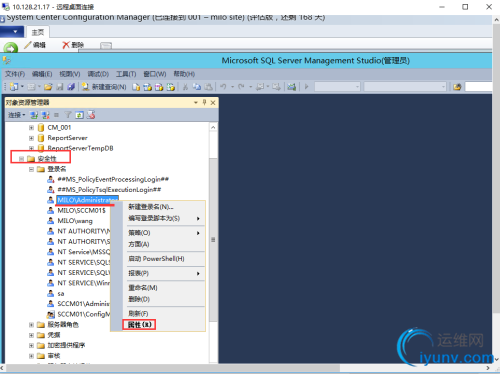Click the Stop icon in Object Explorer
The width and height of the screenshot is (500, 374).
click(56, 115)
